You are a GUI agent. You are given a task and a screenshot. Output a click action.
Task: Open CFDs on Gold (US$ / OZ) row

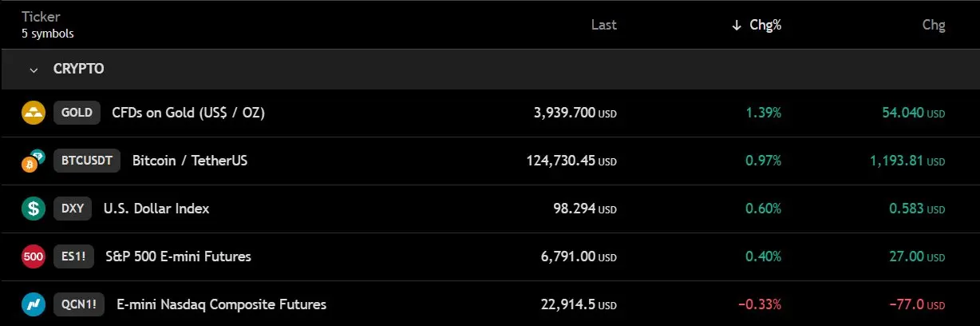pos(490,113)
